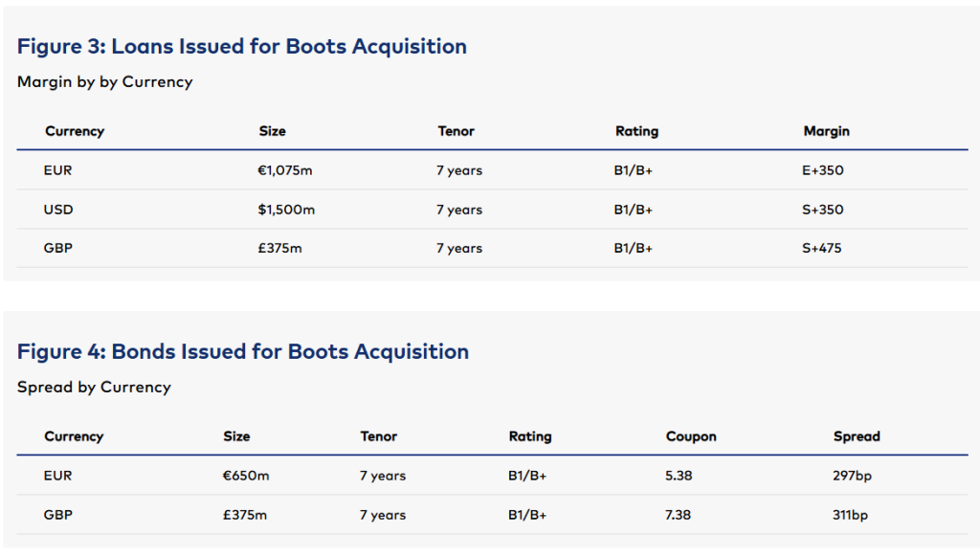Click the Figure 3 Loans Issued heading
980x557 pixels.
coord(241,47)
